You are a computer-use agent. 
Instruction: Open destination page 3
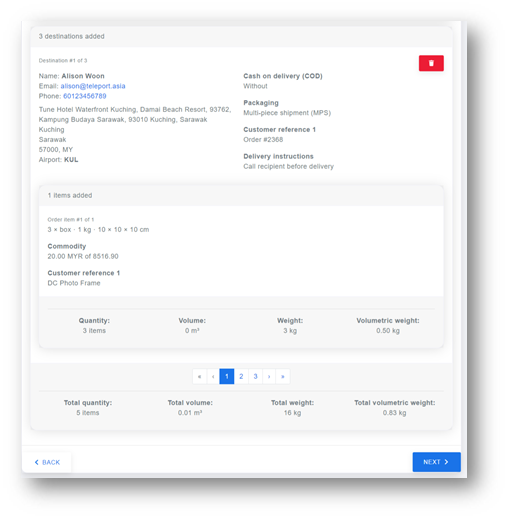click(x=255, y=376)
